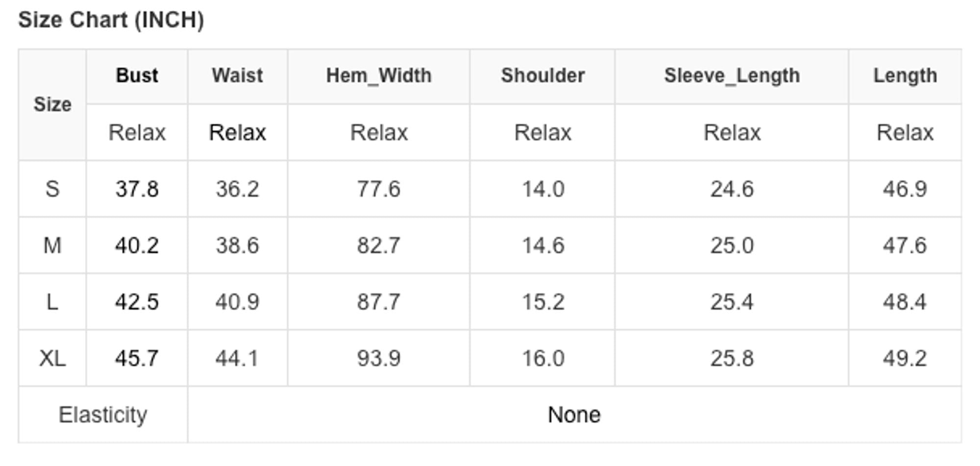Click the Size Chart (INCH) title
The height and width of the screenshot is (466, 980).
[x=111, y=20]
